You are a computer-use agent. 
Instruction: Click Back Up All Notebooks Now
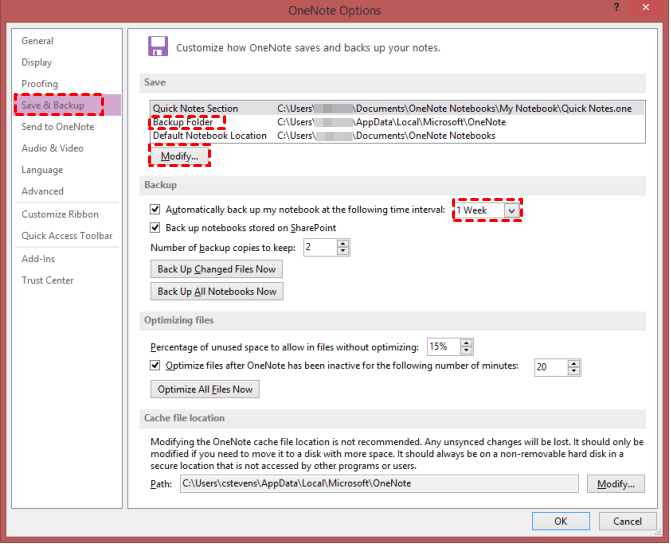[217, 291]
